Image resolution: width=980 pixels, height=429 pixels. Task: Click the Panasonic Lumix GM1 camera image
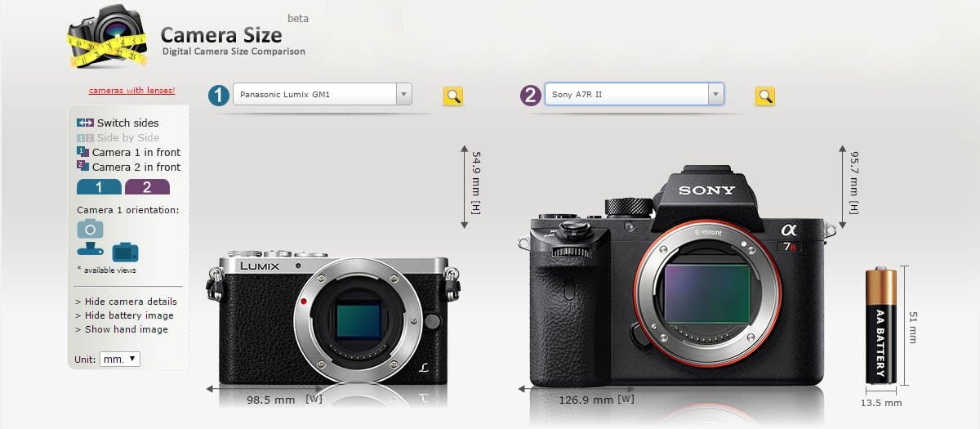332,318
